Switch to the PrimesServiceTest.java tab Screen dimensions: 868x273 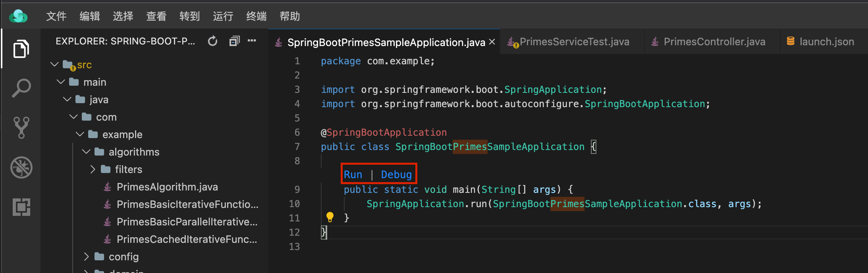572,42
